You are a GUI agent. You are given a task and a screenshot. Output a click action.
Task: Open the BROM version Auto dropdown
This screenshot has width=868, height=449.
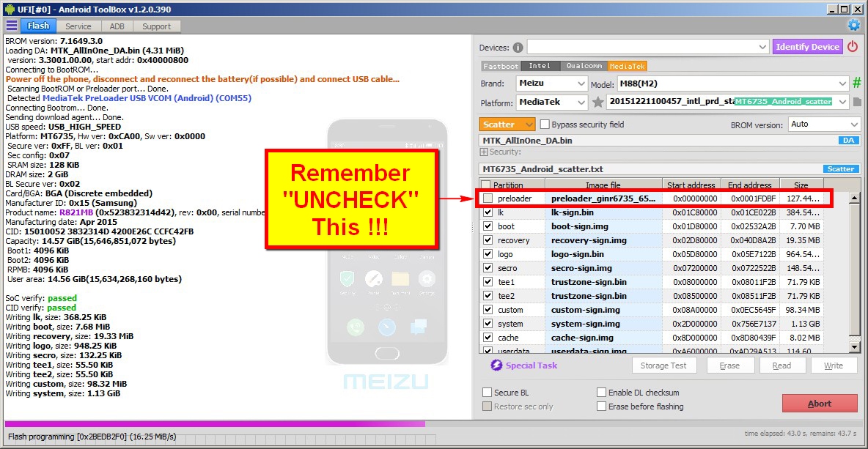click(824, 125)
